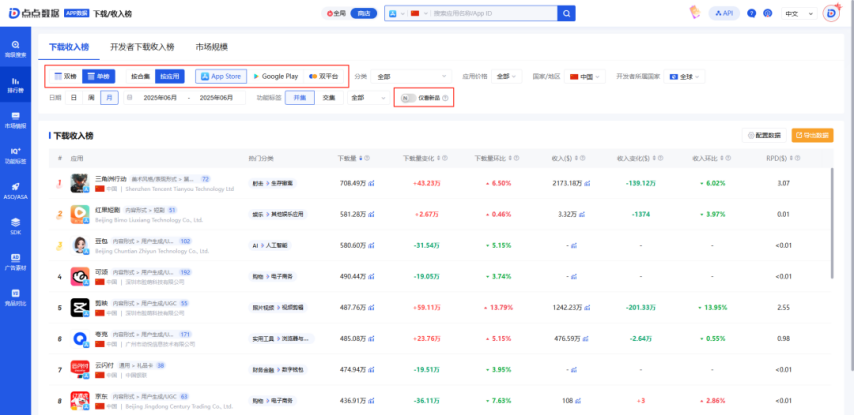Open the 功能标签 全部 dropdown
This screenshot has width=854, height=415.
click(x=367, y=98)
